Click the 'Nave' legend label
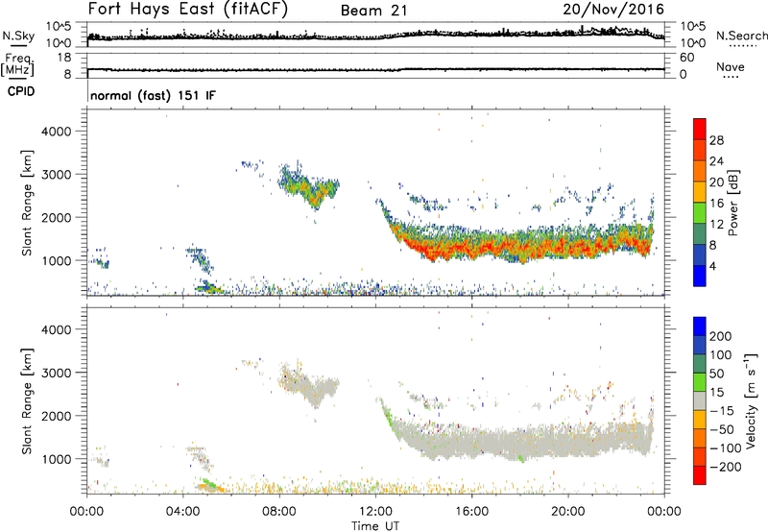The height and width of the screenshot is (532, 768). click(x=731, y=66)
